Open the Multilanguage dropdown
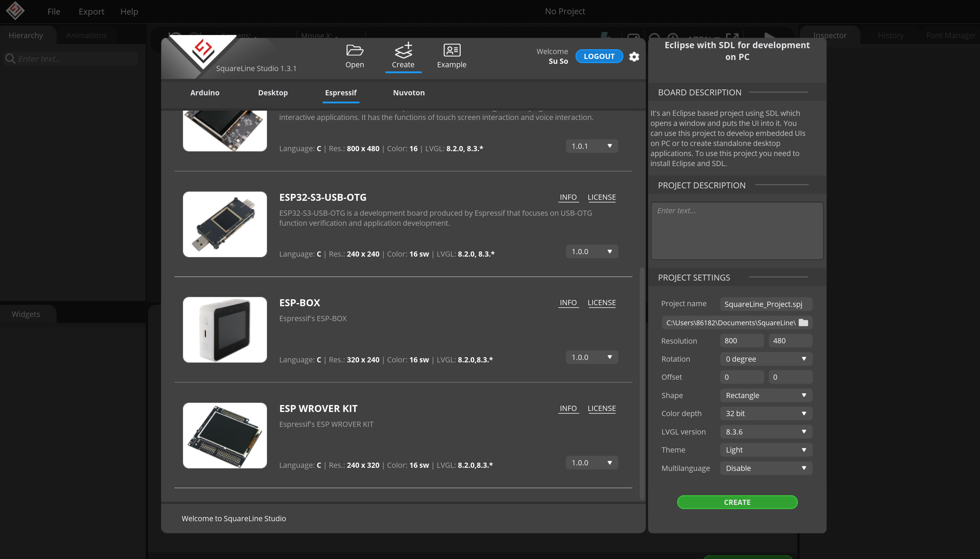Image resolution: width=980 pixels, height=559 pixels. tap(766, 468)
